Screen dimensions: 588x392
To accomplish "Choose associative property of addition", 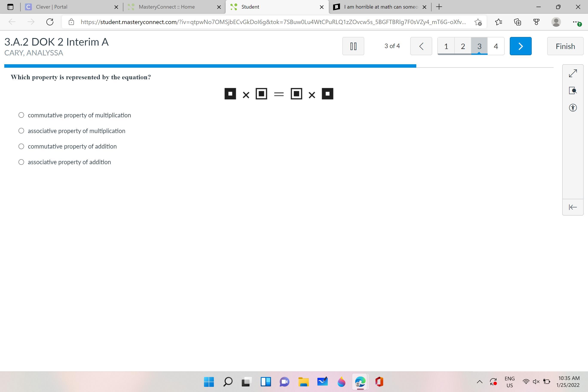I will [x=21, y=162].
